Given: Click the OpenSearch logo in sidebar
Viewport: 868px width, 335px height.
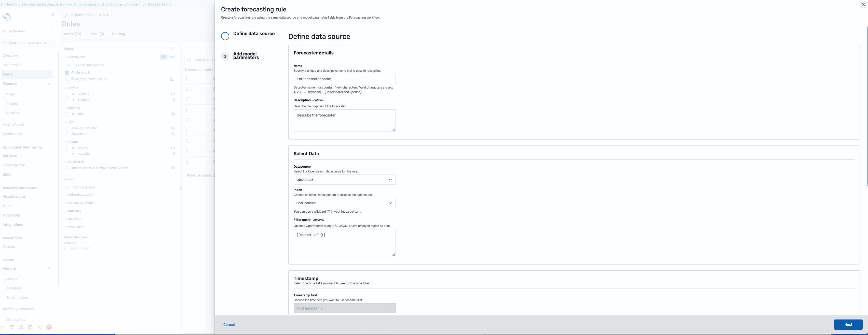Looking at the screenshot, I should coord(7,16).
